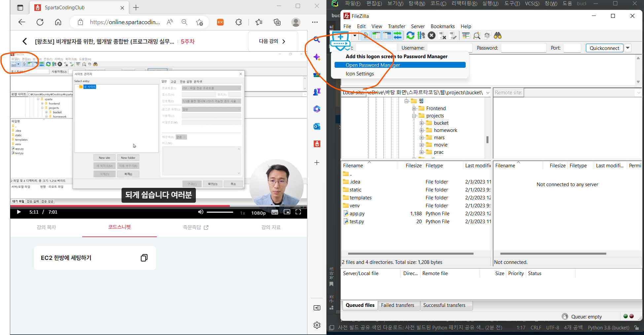Screen dimensions: 644x335
Task: Refresh the file and folder lists
Action: [411, 35]
